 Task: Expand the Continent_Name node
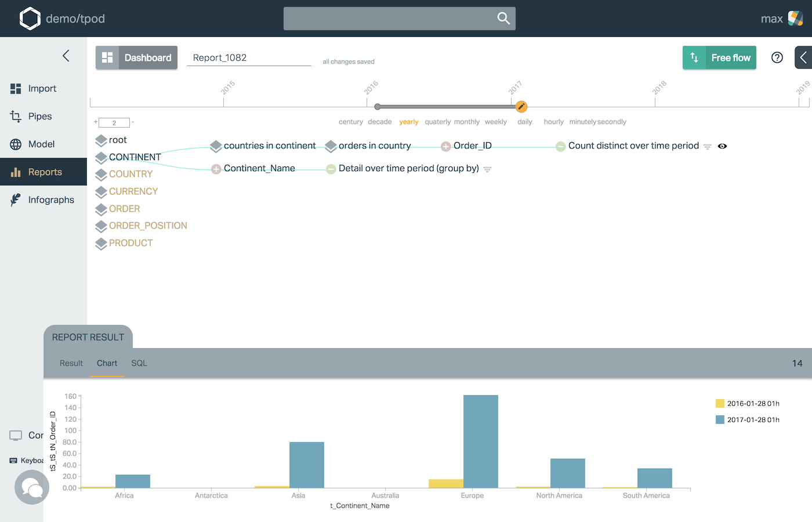215,168
